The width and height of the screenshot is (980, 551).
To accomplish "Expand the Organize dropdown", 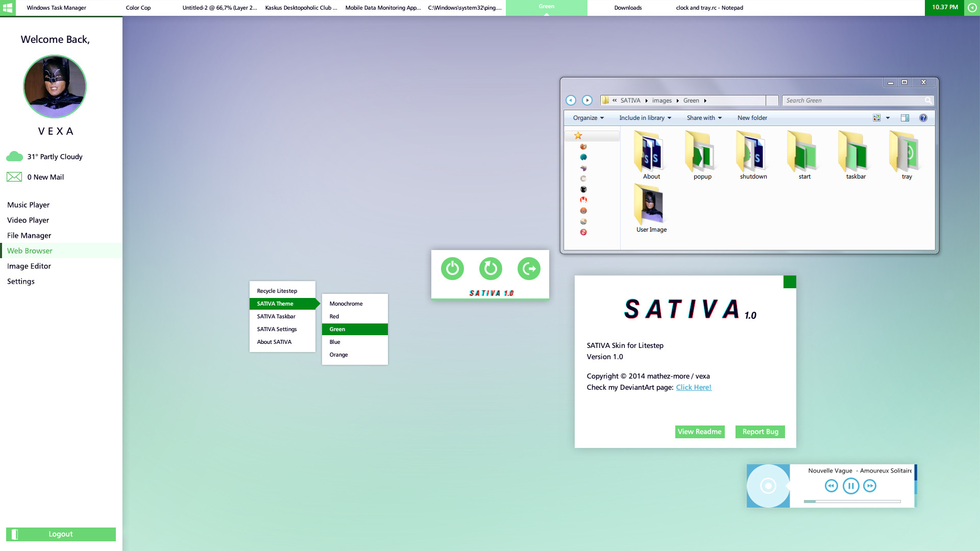I will click(589, 118).
